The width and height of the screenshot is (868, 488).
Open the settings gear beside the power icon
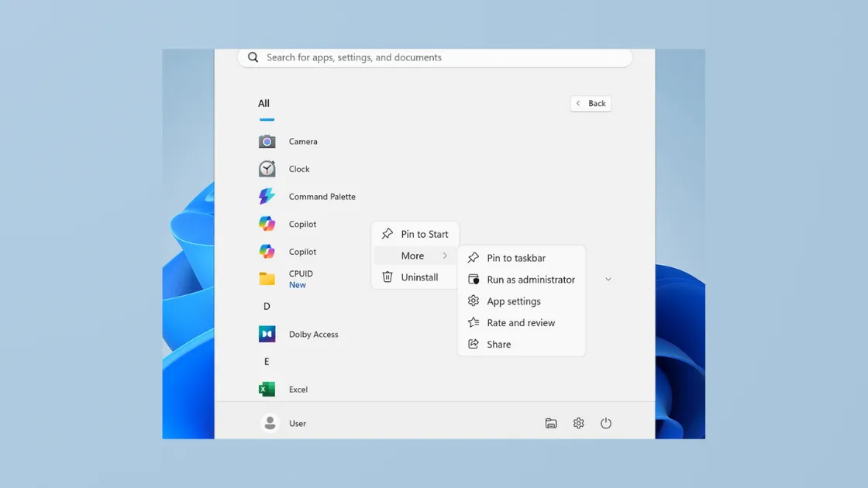tap(578, 423)
